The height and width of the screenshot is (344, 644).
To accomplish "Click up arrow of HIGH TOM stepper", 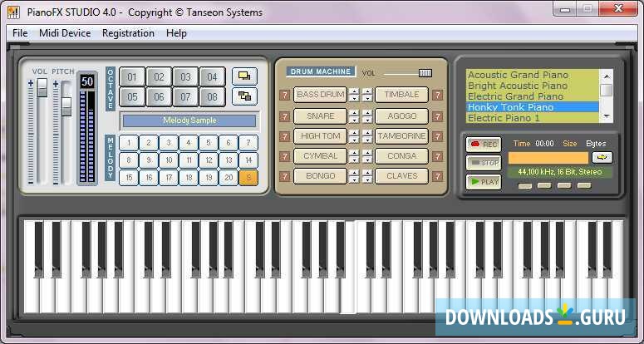I will [x=354, y=133].
